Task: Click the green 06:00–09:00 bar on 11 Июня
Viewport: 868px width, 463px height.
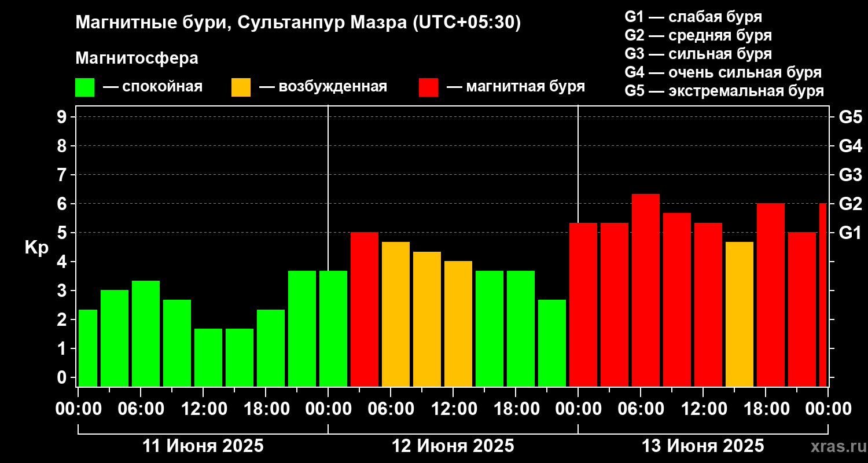Action: point(146,333)
